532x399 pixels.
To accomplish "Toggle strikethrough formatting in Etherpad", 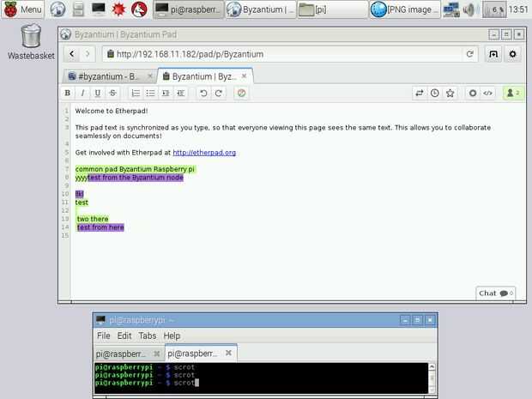I will [112, 93].
